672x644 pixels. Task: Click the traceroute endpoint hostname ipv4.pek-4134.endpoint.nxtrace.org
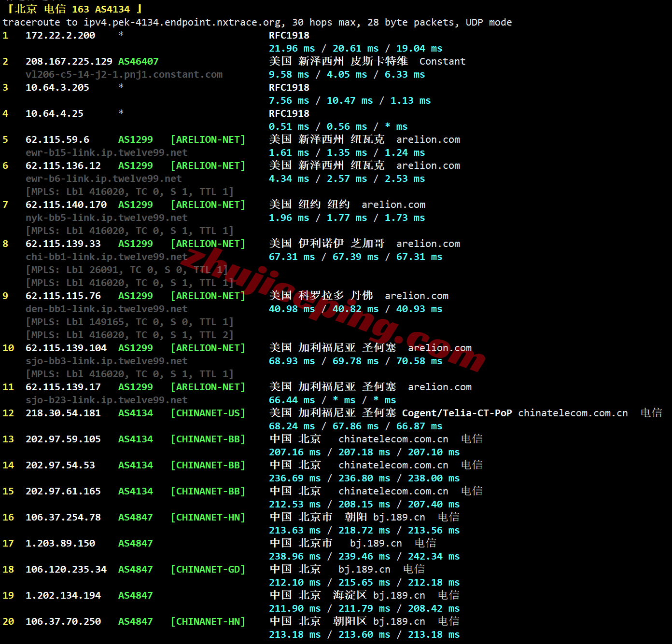coord(182,22)
